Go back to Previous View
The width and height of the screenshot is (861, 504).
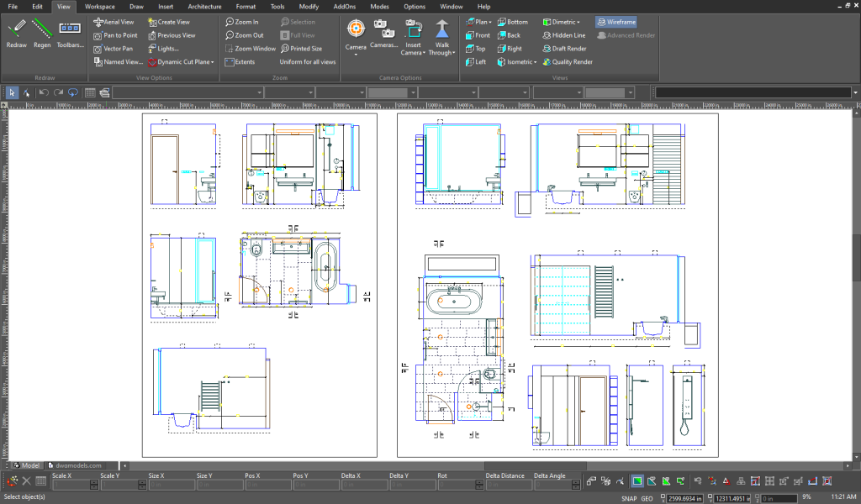[172, 35]
